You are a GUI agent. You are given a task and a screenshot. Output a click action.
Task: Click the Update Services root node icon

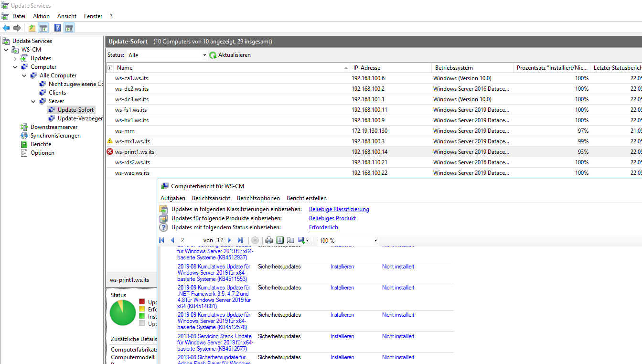point(6,41)
